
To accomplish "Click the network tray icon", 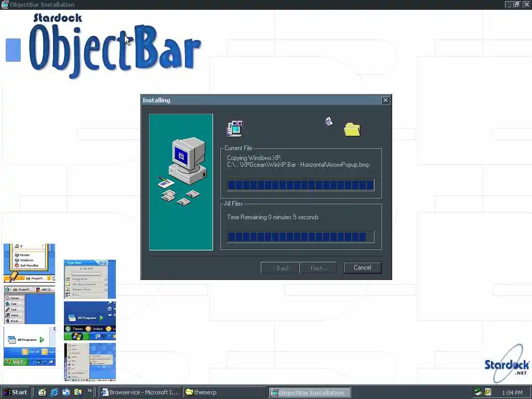I will point(478,392).
